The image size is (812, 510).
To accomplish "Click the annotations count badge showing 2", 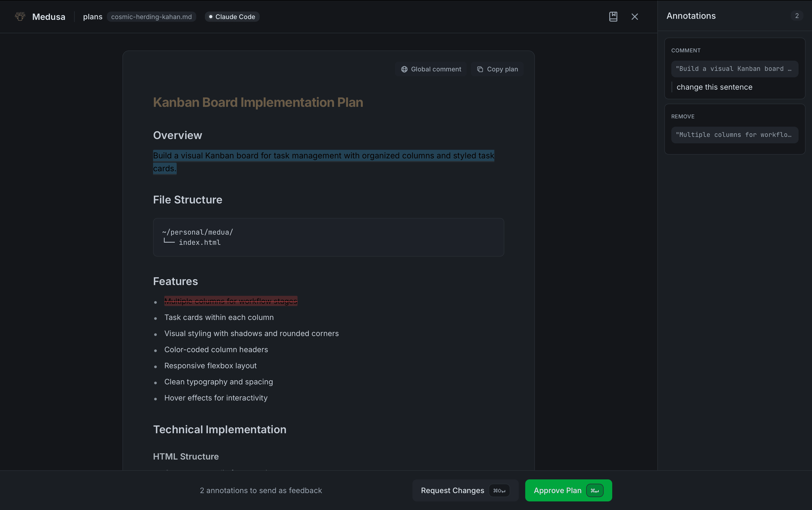I will (796, 16).
